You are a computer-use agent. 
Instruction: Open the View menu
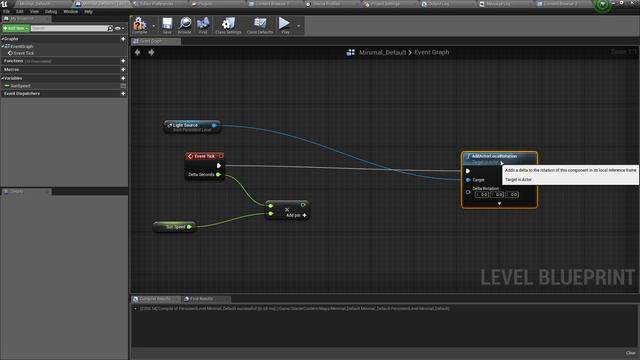click(x=34, y=11)
